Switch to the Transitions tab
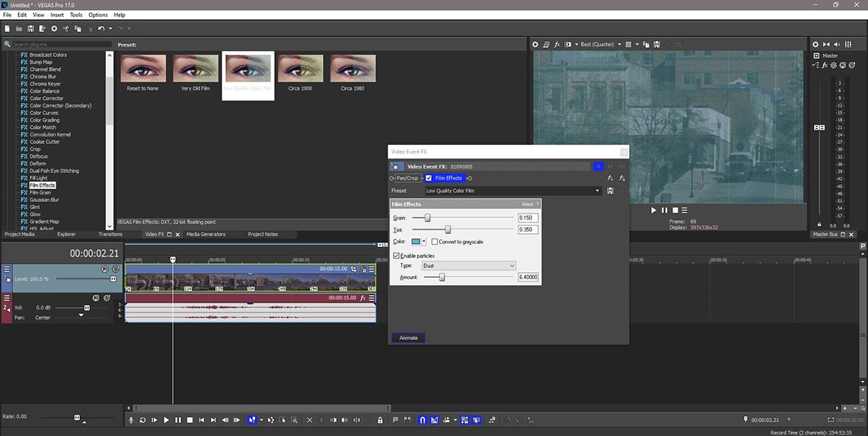The width and height of the screenshot is (868, 436). coord(110,234)
